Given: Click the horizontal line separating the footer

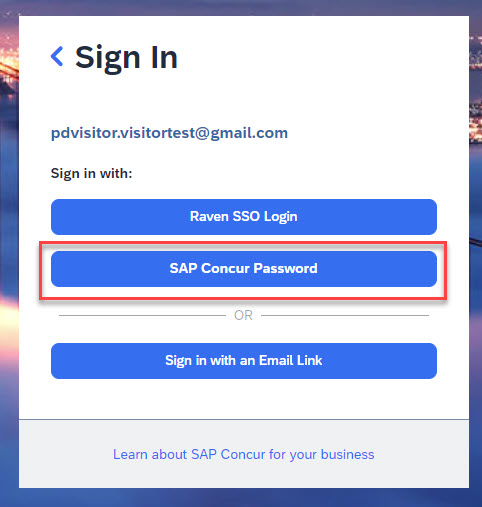Looking at the screenshot, I should click(244, 419).
